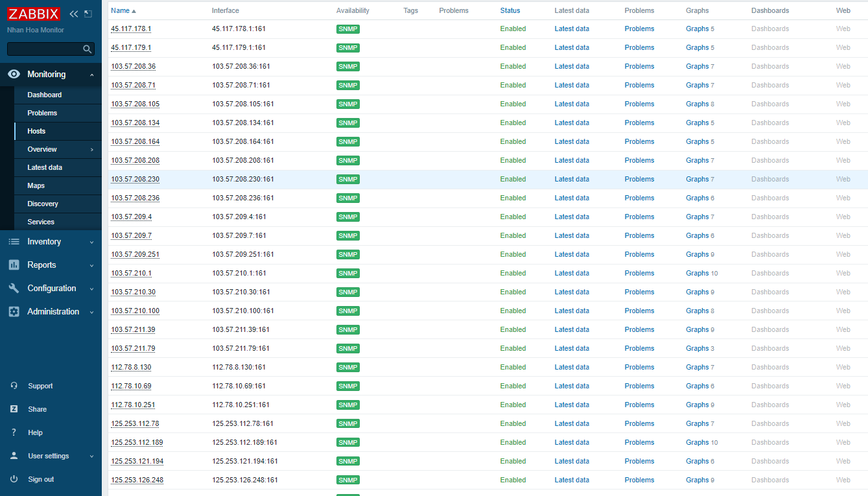Open the Problems sidebar menu item
Screen dimensions: 868x496
coord(42,113)
